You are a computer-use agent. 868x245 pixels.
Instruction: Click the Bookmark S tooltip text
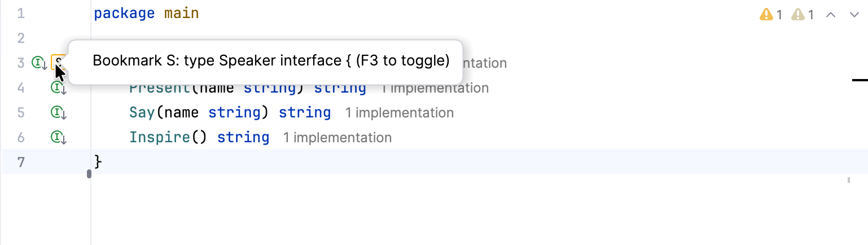271,61
